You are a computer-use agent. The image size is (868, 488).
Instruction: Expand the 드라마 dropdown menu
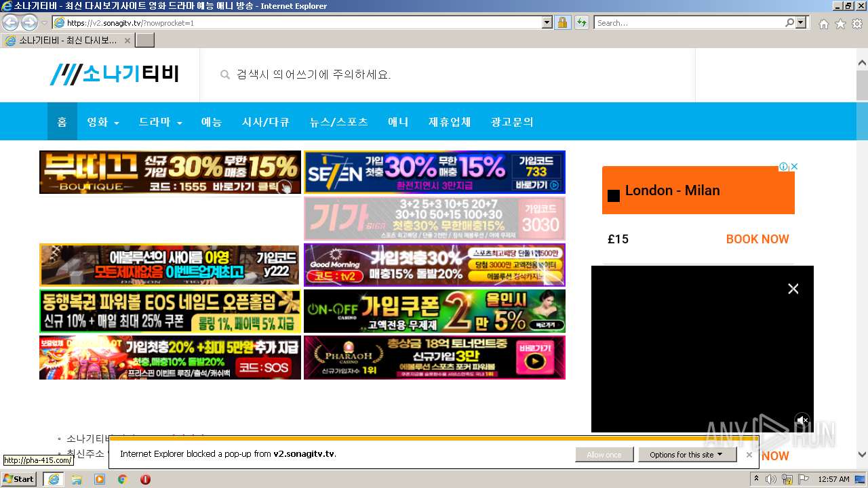click(160, 121)
